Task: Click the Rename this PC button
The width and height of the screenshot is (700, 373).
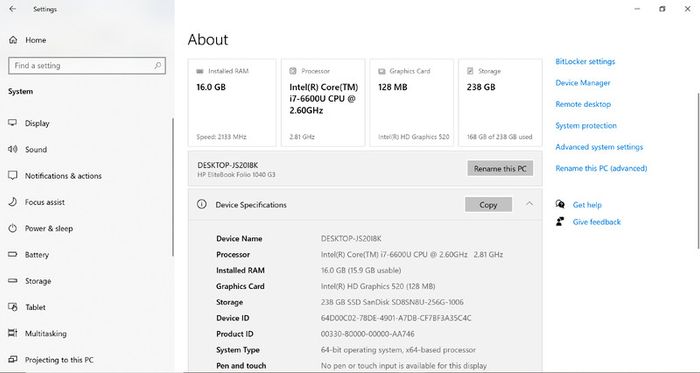Action: (x=500, y=169)
